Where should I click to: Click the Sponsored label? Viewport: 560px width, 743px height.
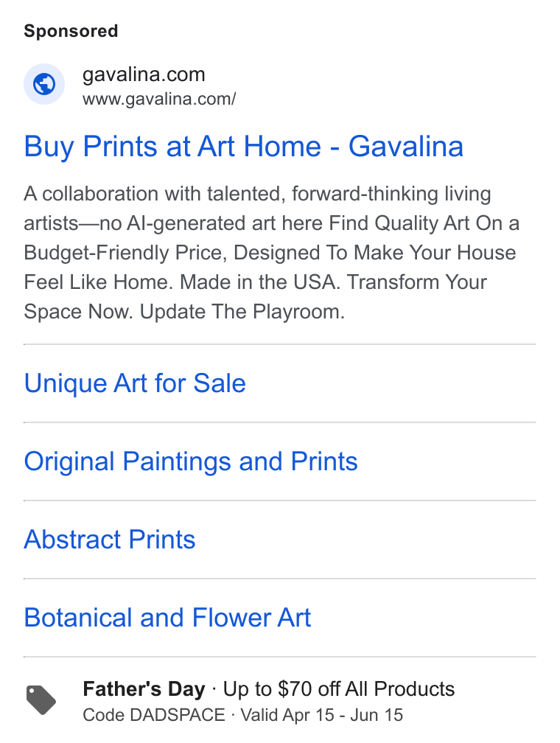71,31
